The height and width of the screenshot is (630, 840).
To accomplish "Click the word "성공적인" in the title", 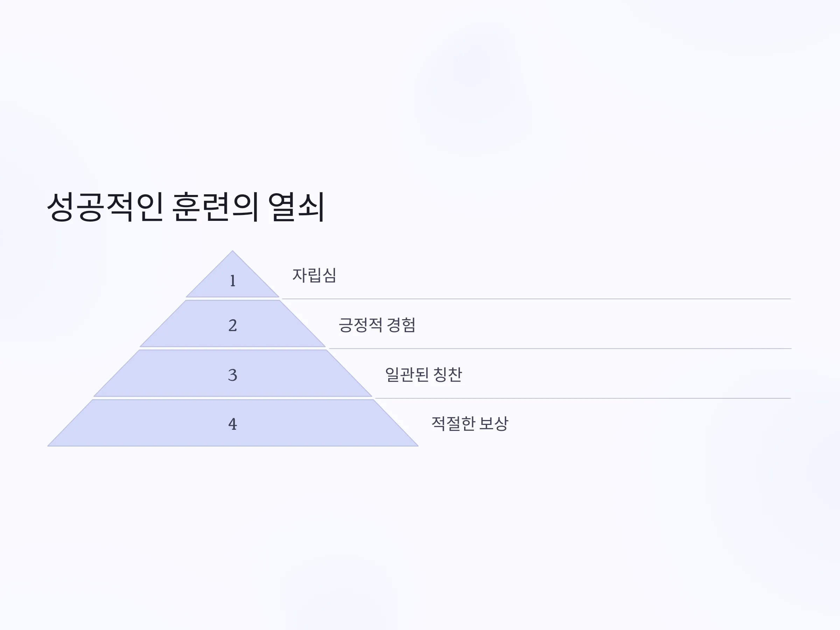I will click(105, 207).
